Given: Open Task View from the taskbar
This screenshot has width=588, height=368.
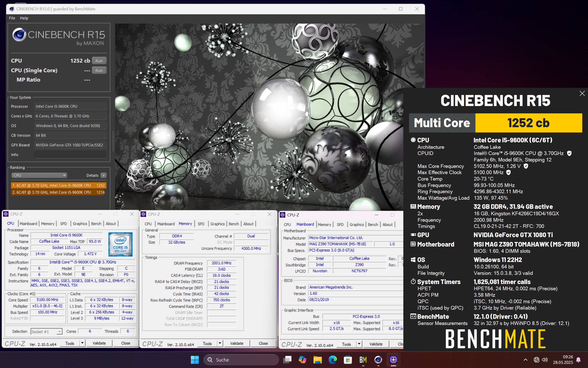Looking at the screenshot, I should pyautogui.click(x=287, y=359).
